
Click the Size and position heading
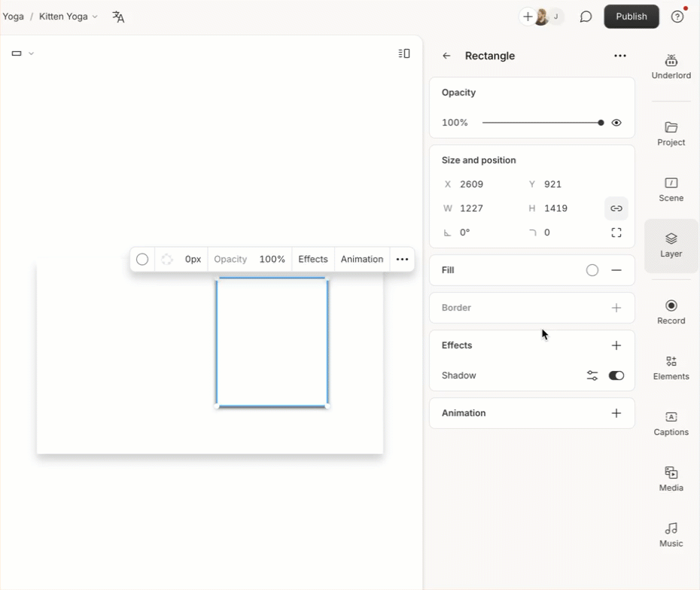coord(479,160)
